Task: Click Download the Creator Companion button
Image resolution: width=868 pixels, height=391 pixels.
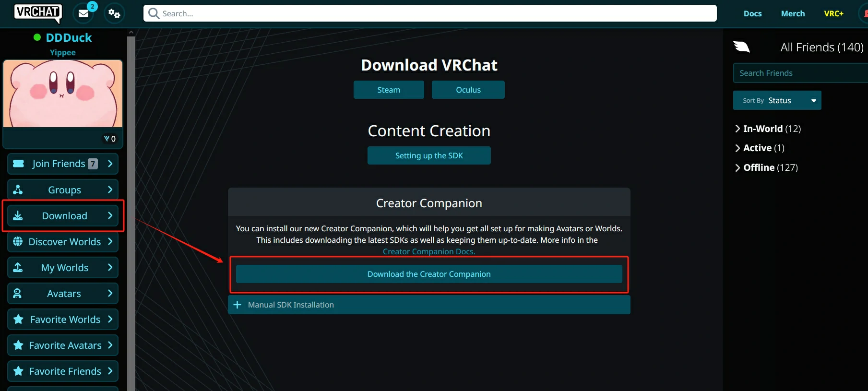Action: tap(429, 274)
